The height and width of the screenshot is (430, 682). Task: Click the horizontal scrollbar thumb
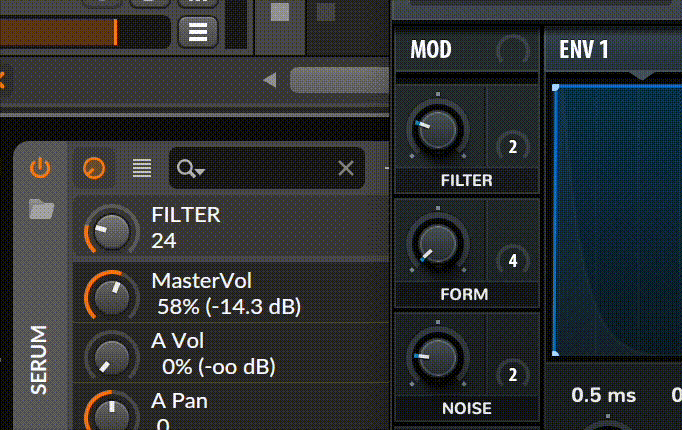339,80
